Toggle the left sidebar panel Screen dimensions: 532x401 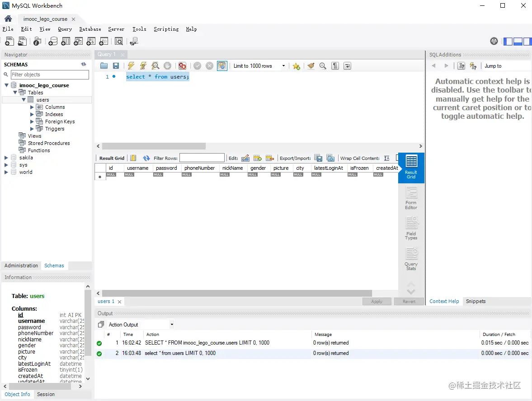click(508, 42)
